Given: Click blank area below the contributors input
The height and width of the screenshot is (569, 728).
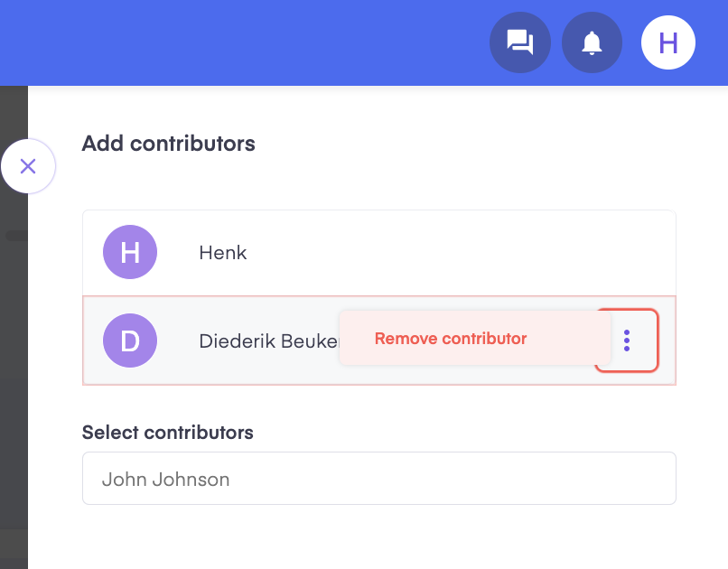Looking at the screenshot, I should tap(378, 538).
